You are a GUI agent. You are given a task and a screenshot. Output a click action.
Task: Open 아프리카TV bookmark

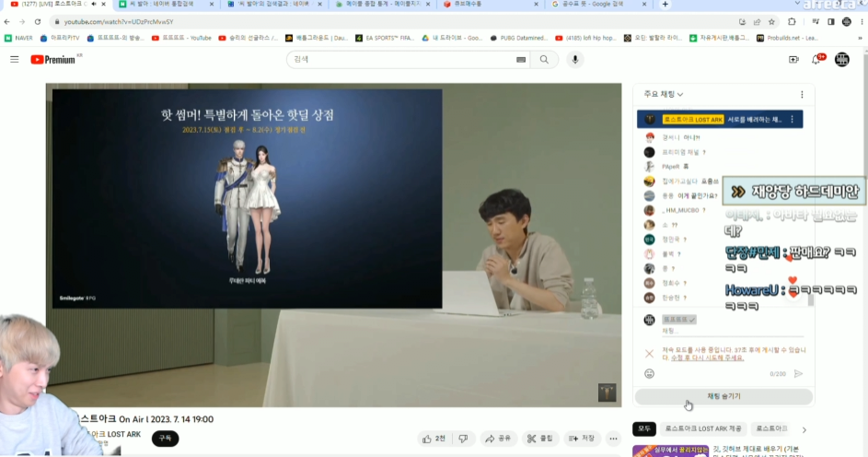pos(60,38)
